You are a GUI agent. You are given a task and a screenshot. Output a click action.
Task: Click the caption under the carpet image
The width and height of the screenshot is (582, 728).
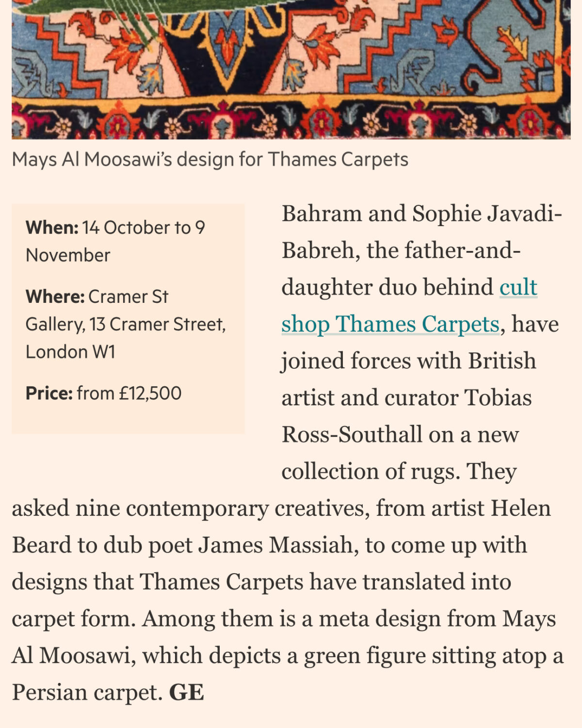210,160
